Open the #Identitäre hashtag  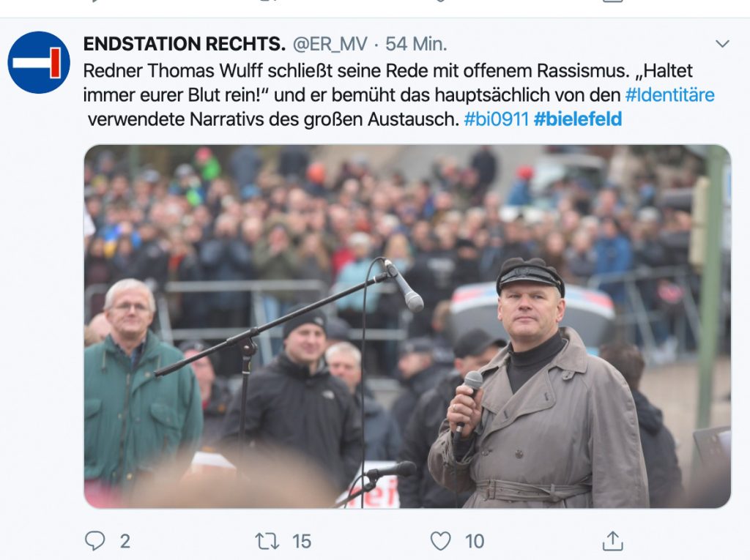tap(669, 94)
